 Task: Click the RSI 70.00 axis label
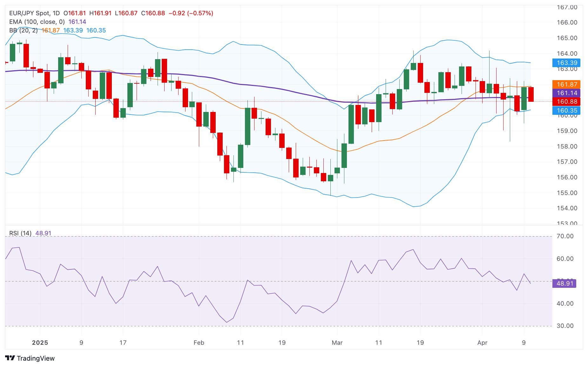point(565,236)
